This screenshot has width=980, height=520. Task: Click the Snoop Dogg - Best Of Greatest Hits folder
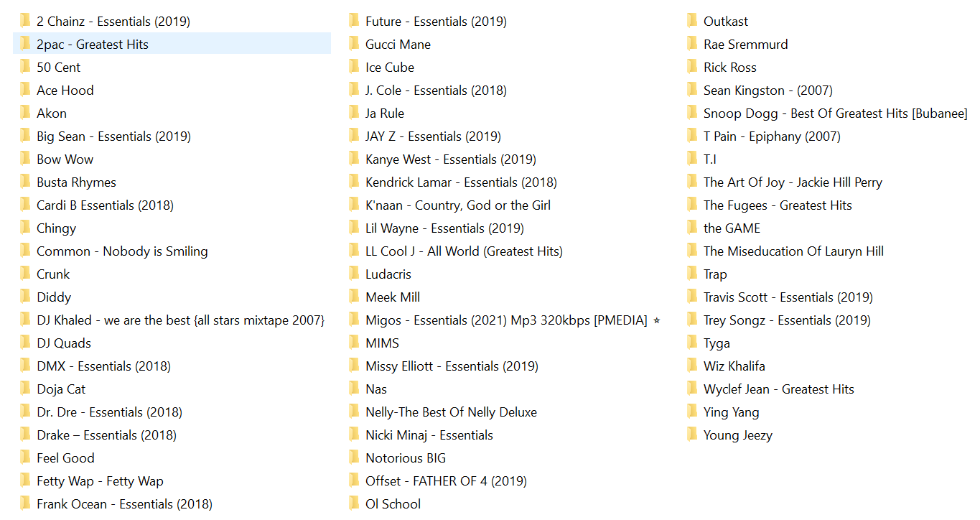[834, 113]
